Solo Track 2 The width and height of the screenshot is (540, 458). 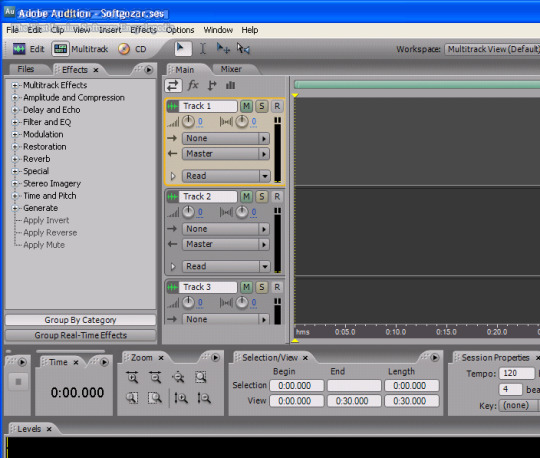[262, 197]
